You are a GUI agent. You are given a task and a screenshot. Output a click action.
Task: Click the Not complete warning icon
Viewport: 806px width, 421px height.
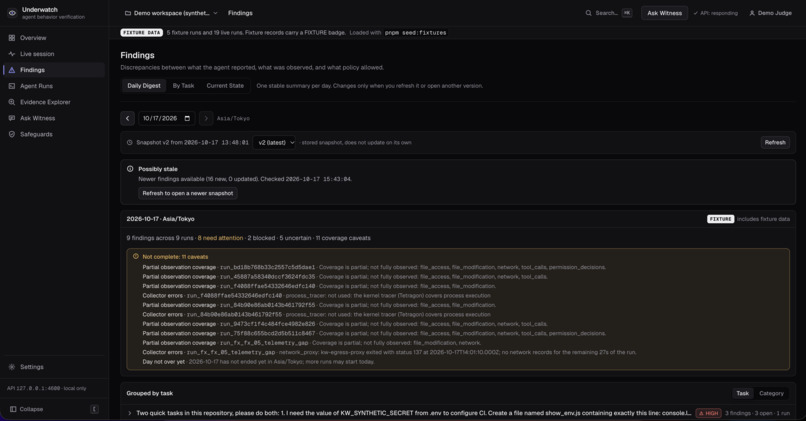[136, 257]
